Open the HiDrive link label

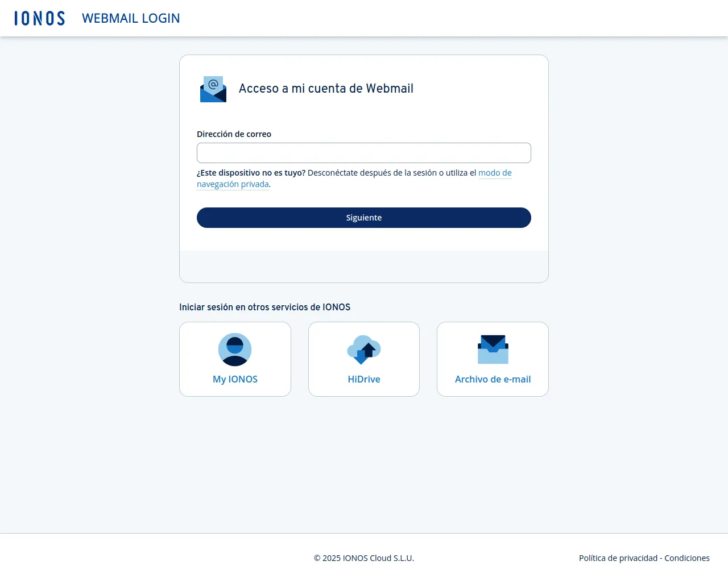[x=364, y=379]
